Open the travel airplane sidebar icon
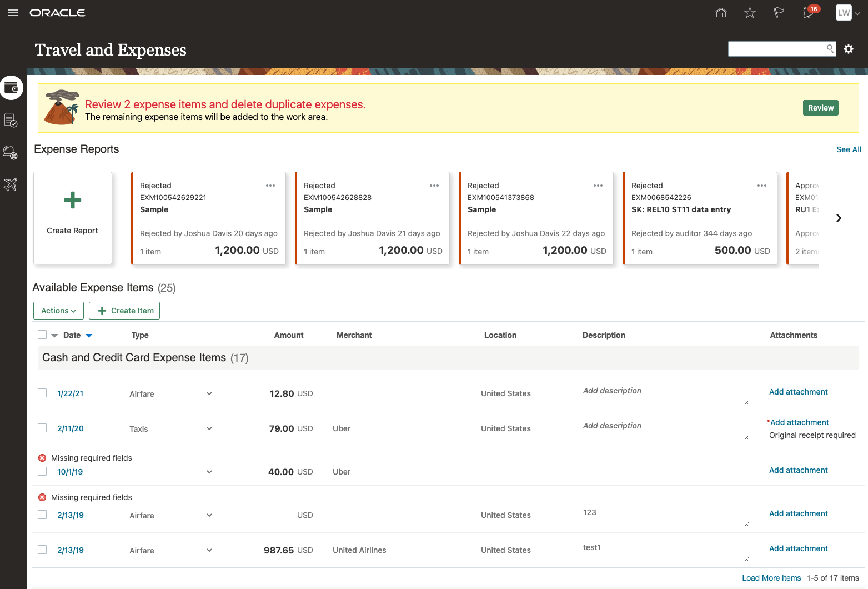This screenshot has width=868, height=589. point(11,184)
